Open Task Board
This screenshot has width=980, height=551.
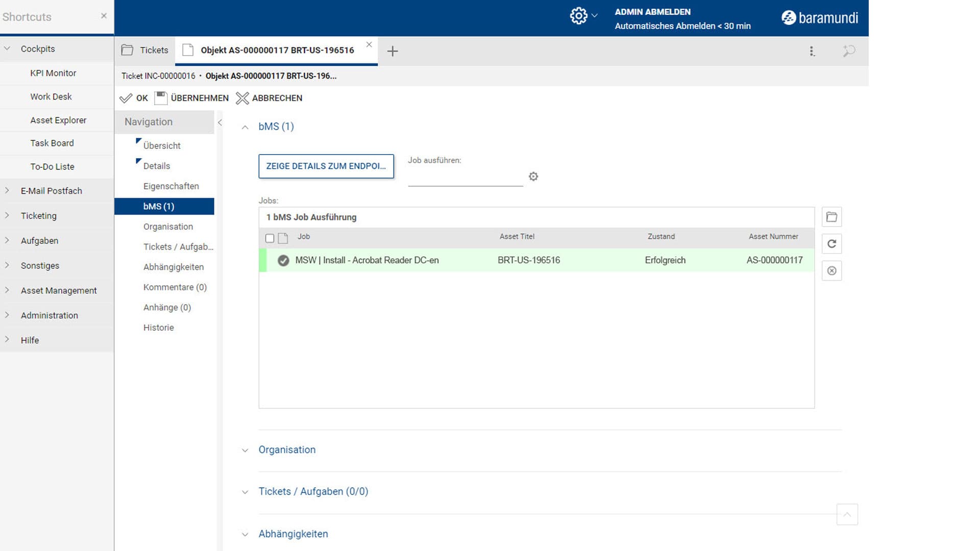pos(52,143)
